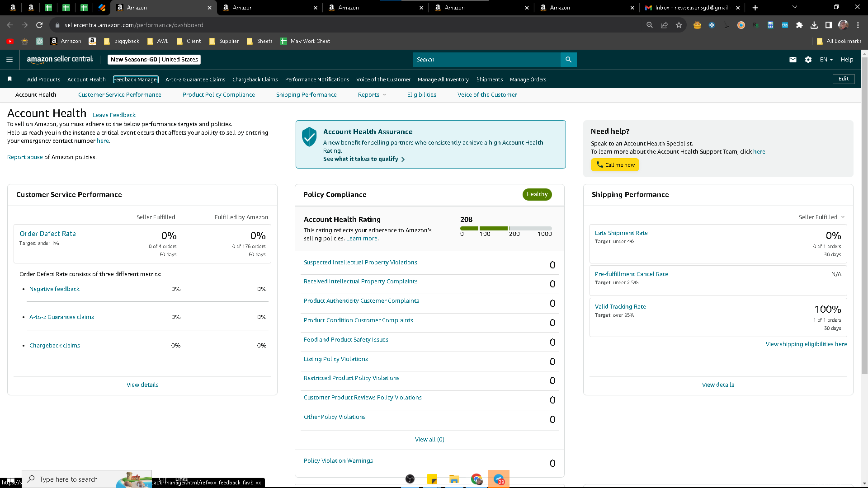The width and height of the screenshot is (868, 488).
Task: Click the share page icon in address bar
Action: pos(664,25)
